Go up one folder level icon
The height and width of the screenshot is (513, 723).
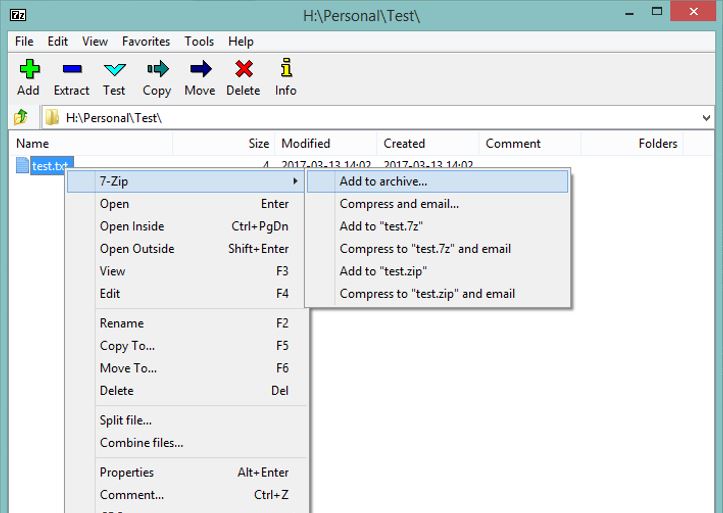click(21, 118)
